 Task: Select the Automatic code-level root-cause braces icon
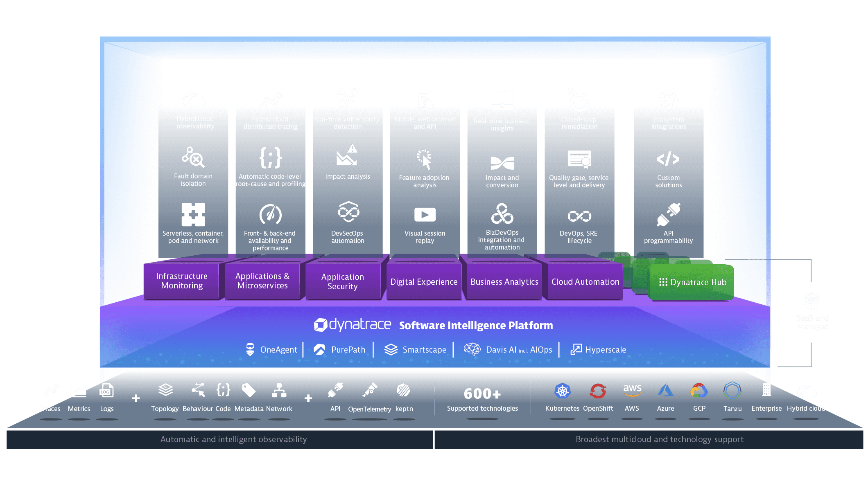point(270,158)
